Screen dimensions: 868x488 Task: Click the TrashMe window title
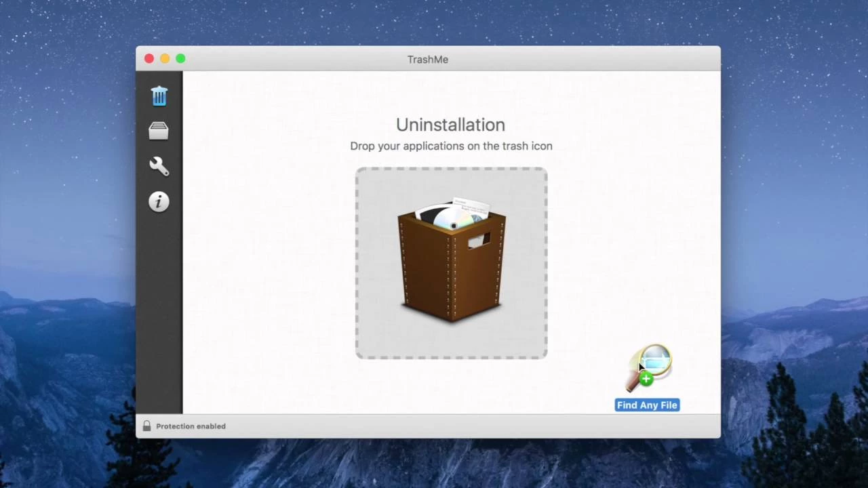click(428, 60)
